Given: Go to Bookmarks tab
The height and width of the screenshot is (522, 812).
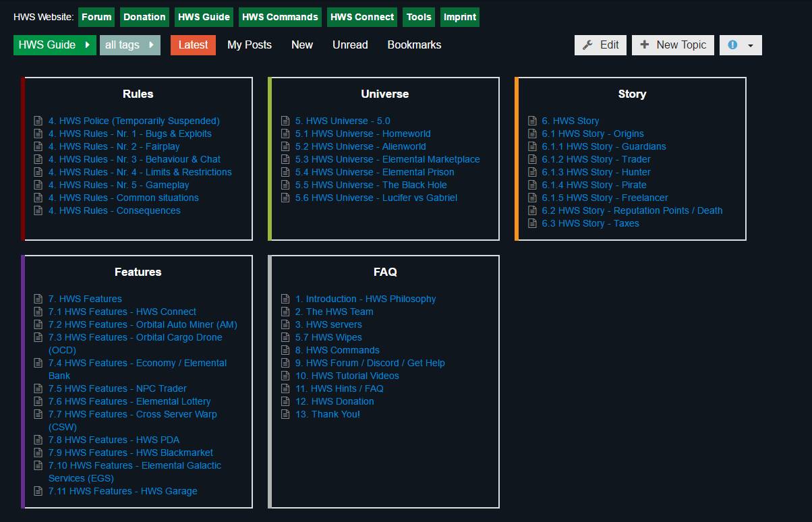Looking at the screenshot, I should click(x=414, y=45).
